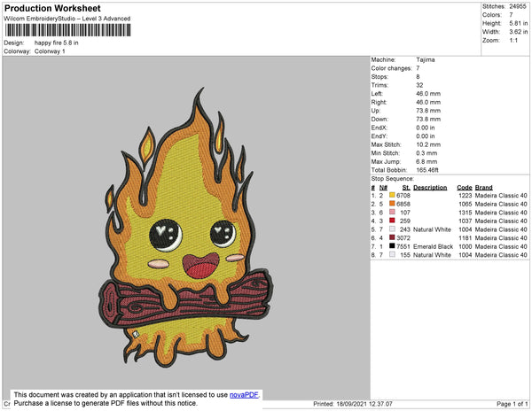The image size is (532, 411).
Task: Click the Zoom value 1:1
Action: 513,41
